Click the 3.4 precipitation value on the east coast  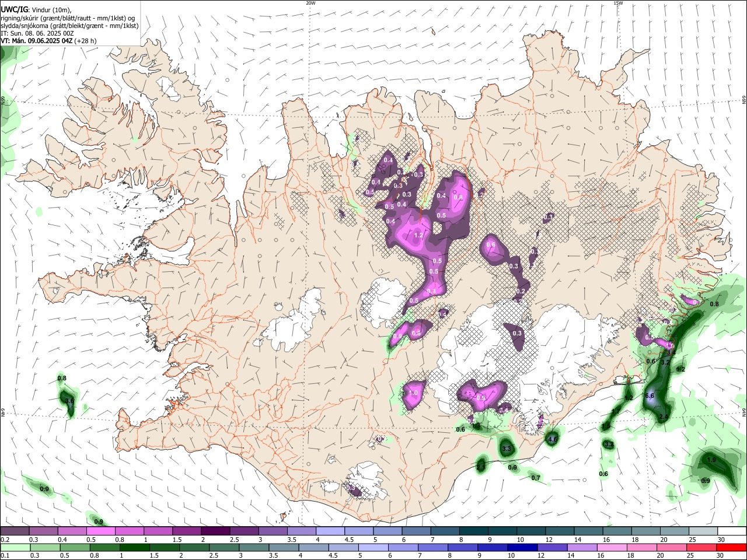click(x=671, y=352)
